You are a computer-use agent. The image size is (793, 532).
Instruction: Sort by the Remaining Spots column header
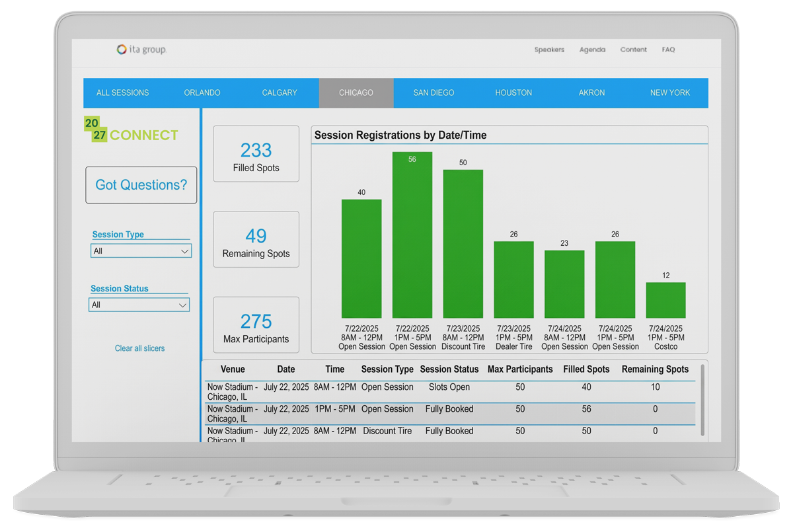click(656, 369)
